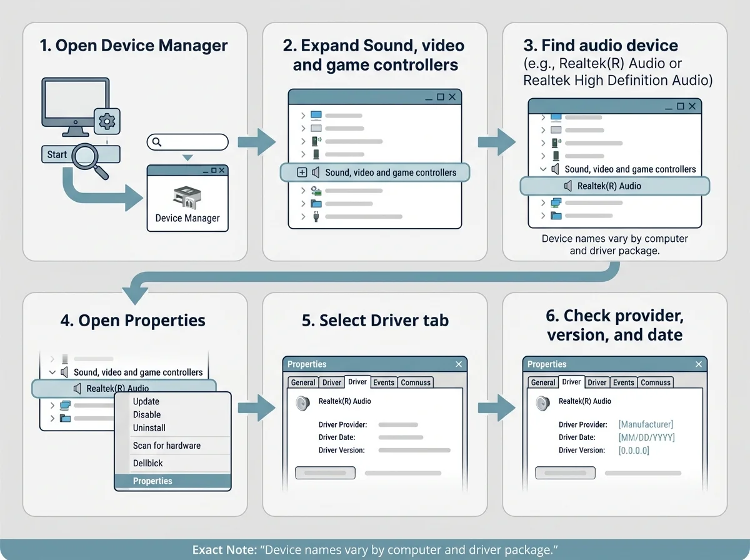Click the "Device Manager" label in small window
Image resolution: width=750 pixels, height=560 pixels.
[187, 218]
